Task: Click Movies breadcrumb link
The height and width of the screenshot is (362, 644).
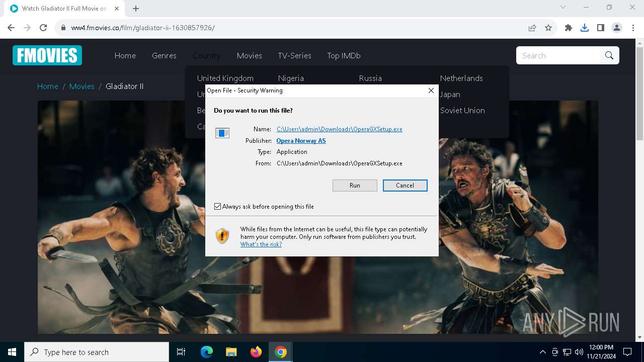Action: [82, 86]
